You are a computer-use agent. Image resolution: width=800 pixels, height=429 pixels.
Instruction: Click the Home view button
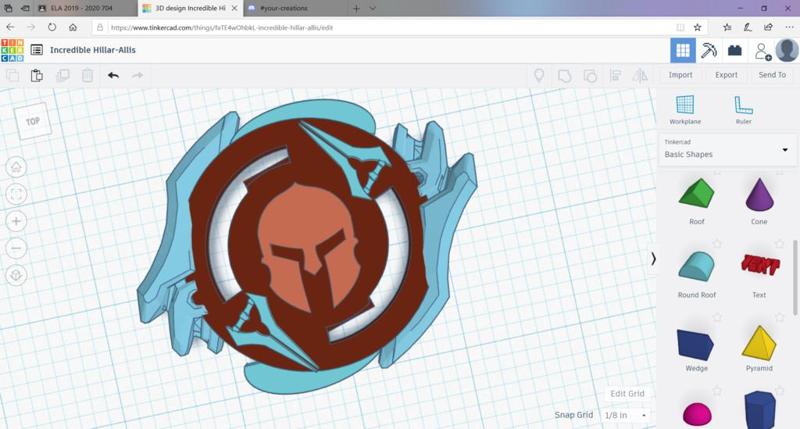click(x=16, y=167)
